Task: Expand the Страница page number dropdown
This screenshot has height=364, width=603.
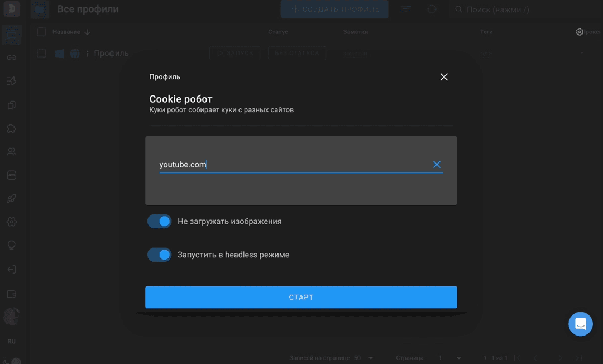Action: coord(450,358)
